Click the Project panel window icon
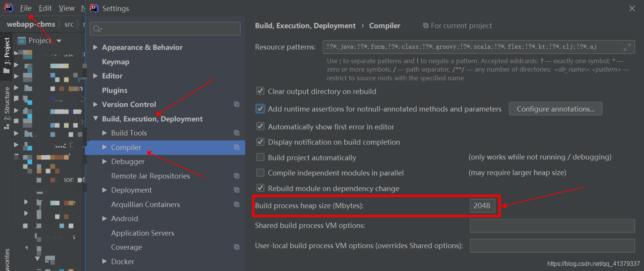Screen dimensions: 644x271 22,40
